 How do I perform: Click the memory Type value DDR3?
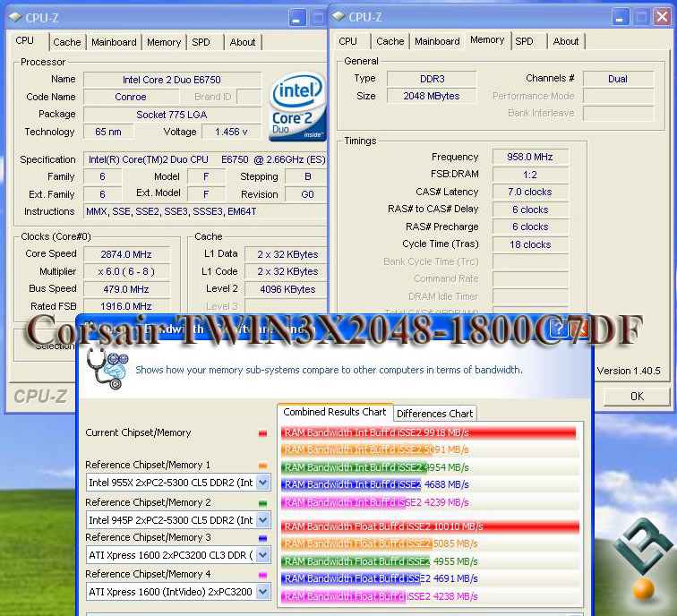pos(432,79)
